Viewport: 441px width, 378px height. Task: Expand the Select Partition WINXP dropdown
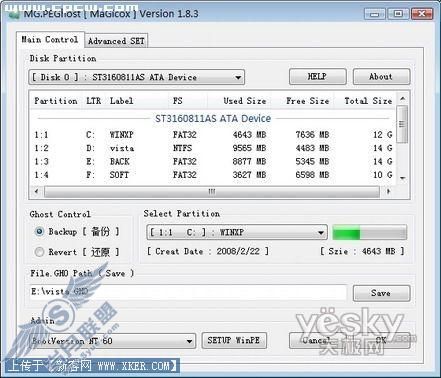click(237, 232)
